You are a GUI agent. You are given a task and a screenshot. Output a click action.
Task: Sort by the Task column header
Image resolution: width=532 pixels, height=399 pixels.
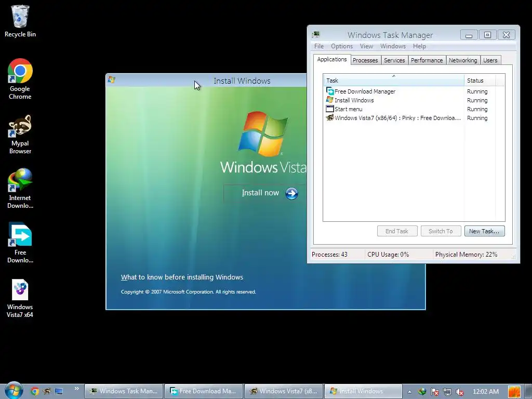click(394, 81)
